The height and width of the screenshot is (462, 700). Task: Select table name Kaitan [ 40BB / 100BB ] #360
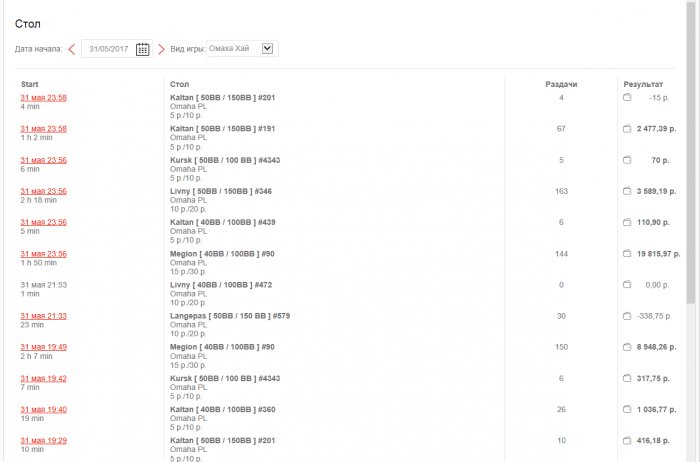click(x=222, y=409)
